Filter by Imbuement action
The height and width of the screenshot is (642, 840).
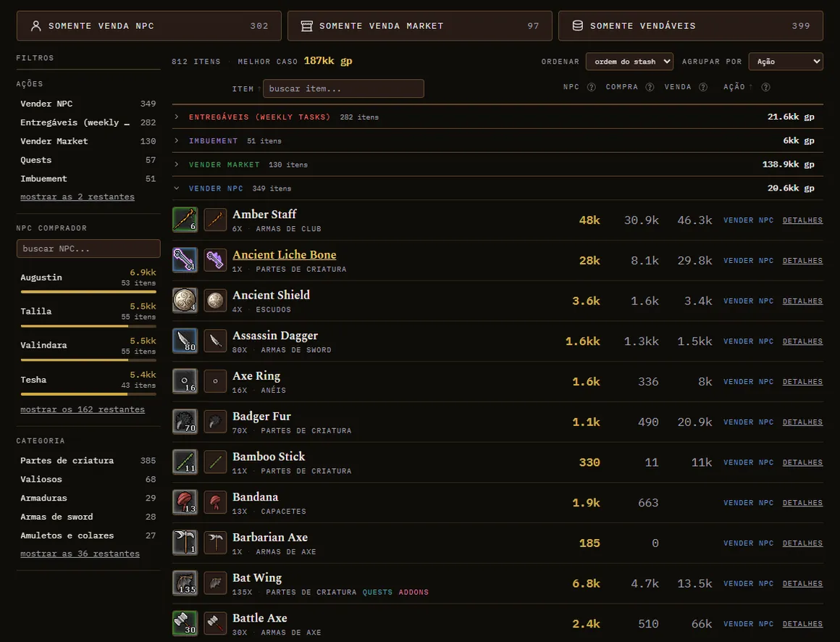point(88,178)
